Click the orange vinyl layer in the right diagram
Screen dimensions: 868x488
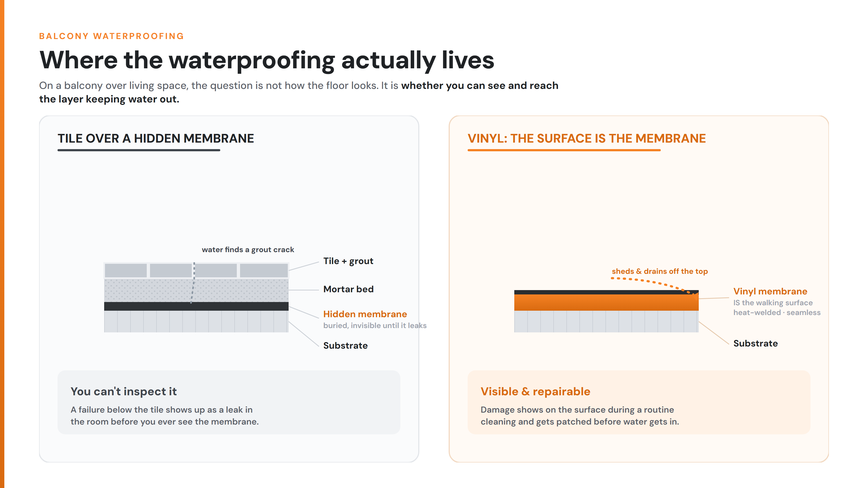coord(606,302)
